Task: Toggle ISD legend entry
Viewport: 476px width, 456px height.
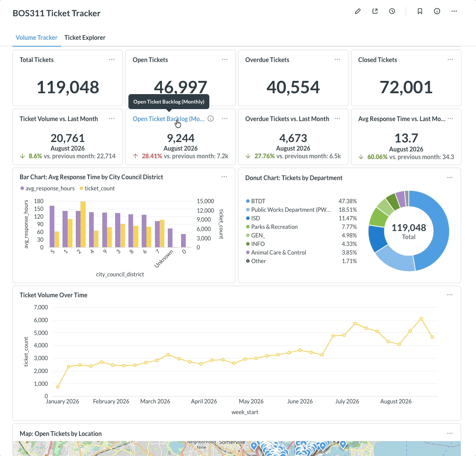Action: point(253,218)
